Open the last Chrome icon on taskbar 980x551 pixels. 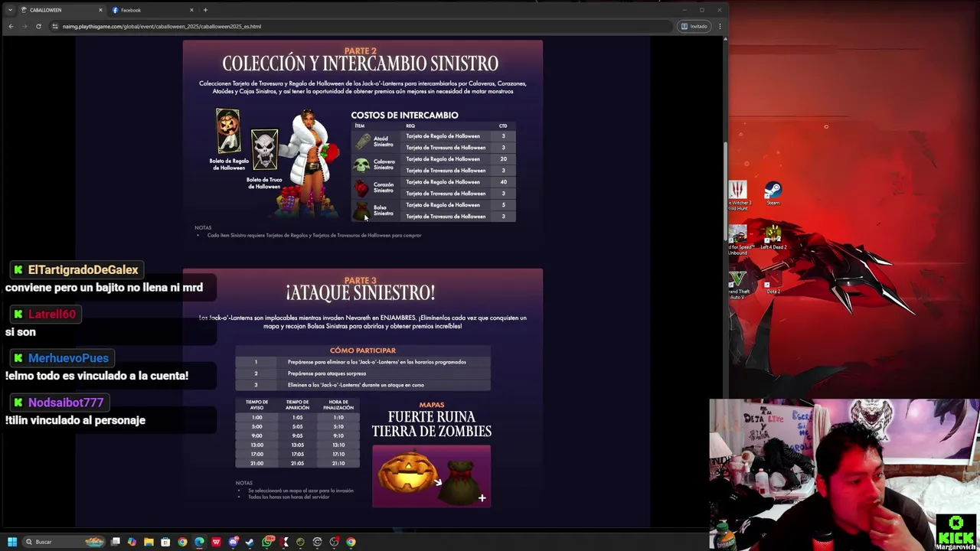(x=351, y=542)
